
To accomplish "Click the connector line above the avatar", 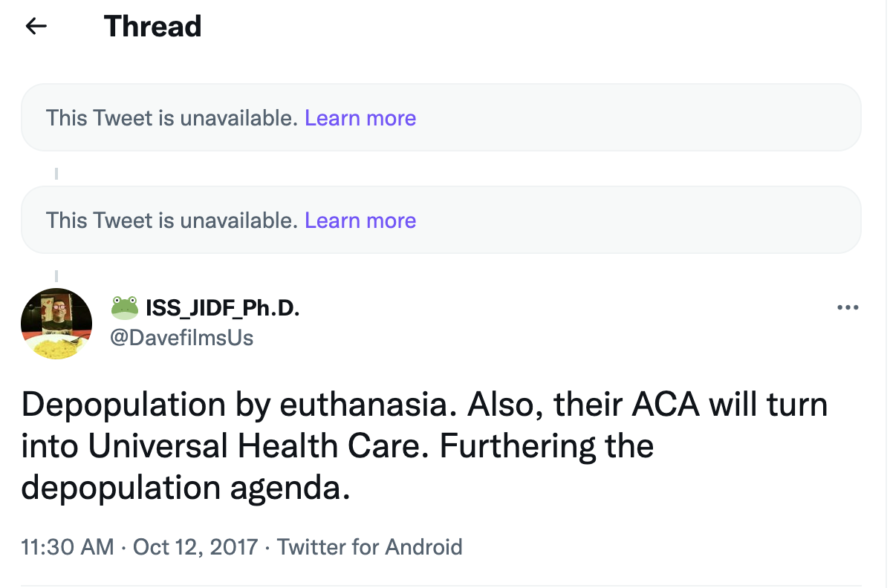I will click(56, 276).
